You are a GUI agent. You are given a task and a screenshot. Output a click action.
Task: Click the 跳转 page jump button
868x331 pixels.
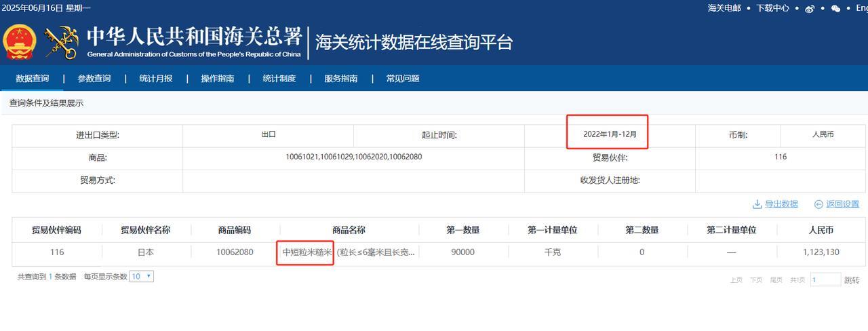click(x=852, y=280)
